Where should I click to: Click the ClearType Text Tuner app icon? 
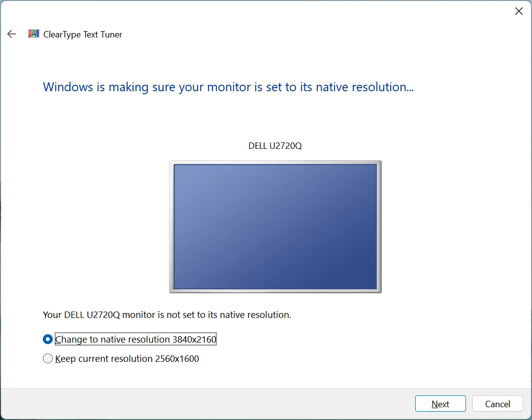[33, 34]
